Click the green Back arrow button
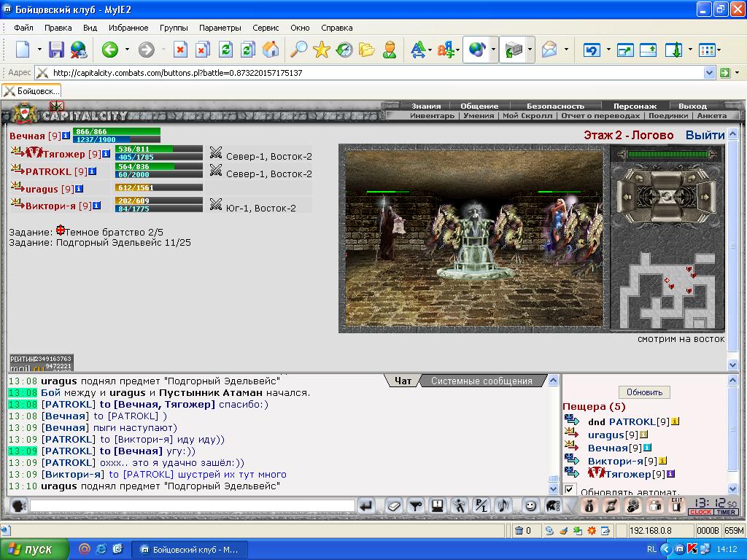 point(110,50)
